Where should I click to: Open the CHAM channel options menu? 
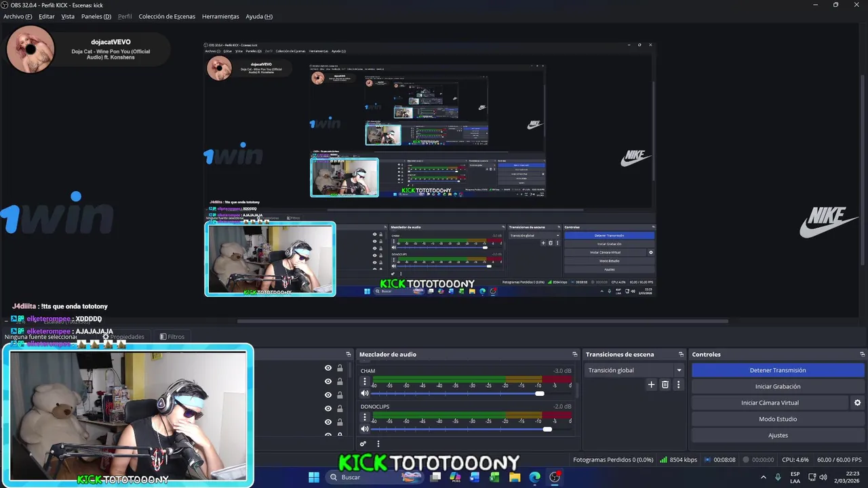click(365, 382)
